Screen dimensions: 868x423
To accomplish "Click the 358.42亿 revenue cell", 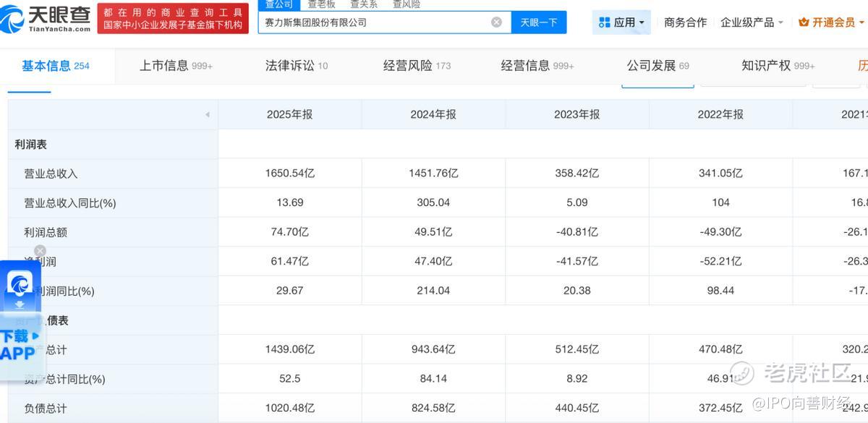I will tap(577, 174).
